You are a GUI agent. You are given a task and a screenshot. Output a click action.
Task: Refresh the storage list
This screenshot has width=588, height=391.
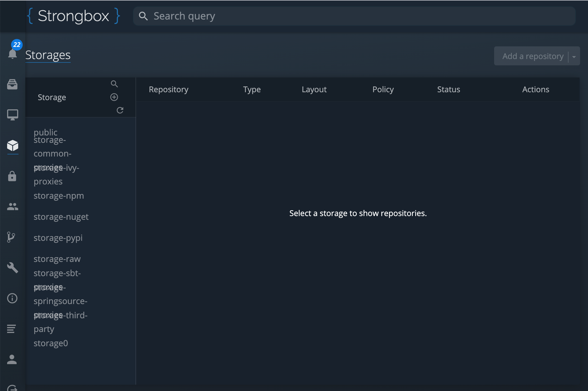120,110
